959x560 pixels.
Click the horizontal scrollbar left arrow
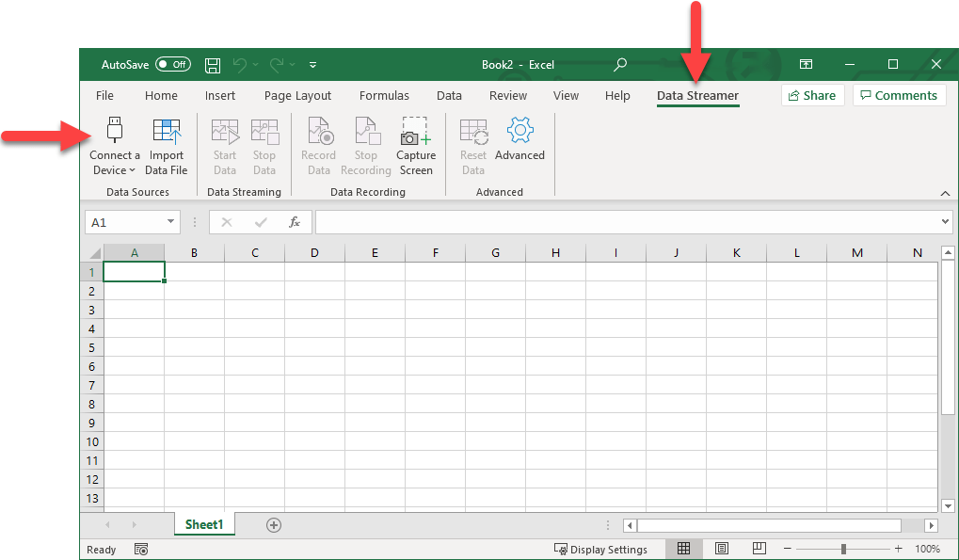point(630,525)
